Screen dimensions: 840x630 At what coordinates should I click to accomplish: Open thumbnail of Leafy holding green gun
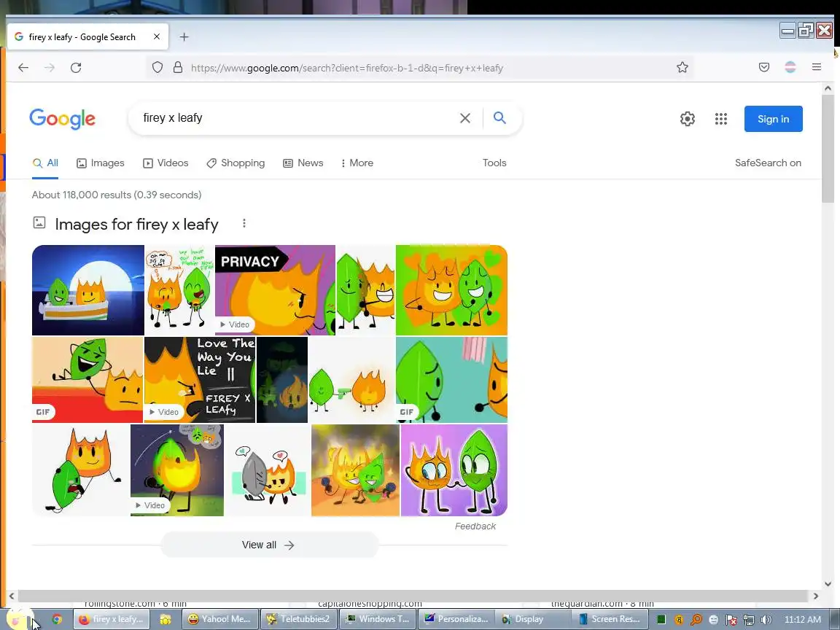click(x=351, y=379)
